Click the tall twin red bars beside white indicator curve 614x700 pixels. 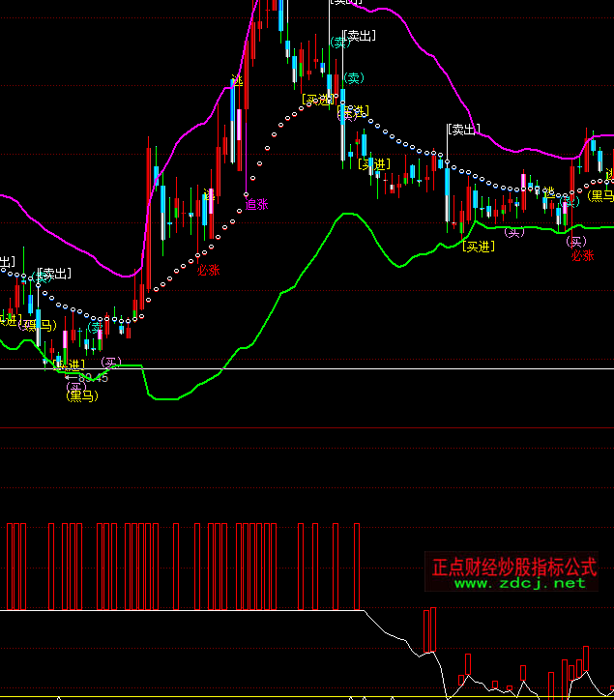(x=429, y=630)
